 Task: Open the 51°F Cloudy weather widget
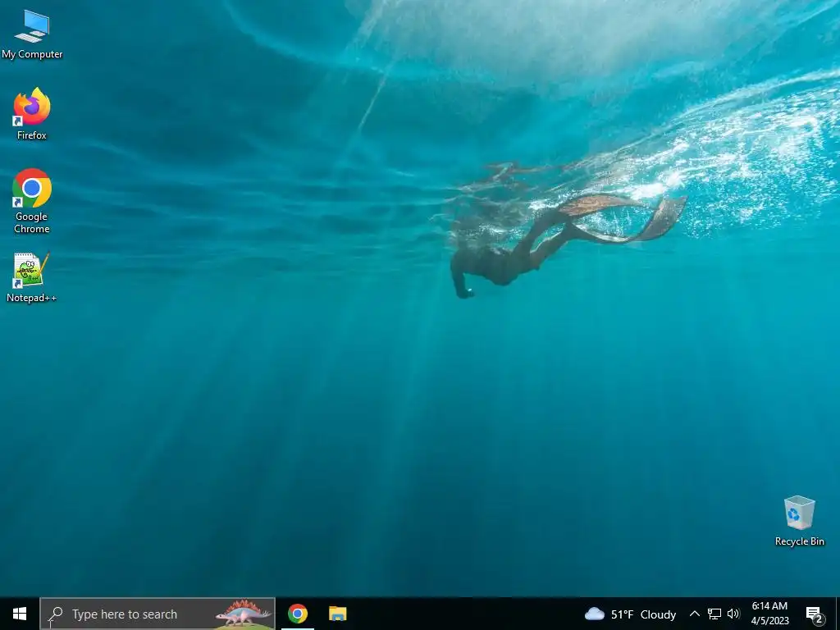click(x=630, y=614)
